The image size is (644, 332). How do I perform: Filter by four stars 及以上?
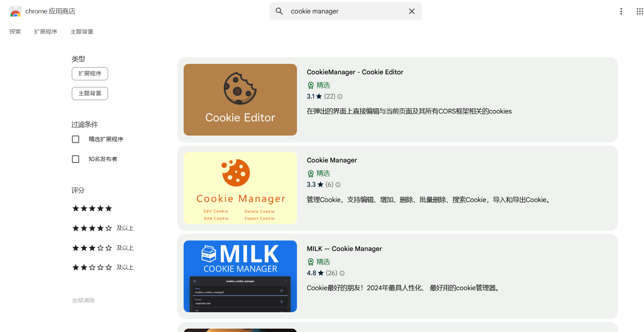point(103,228)
